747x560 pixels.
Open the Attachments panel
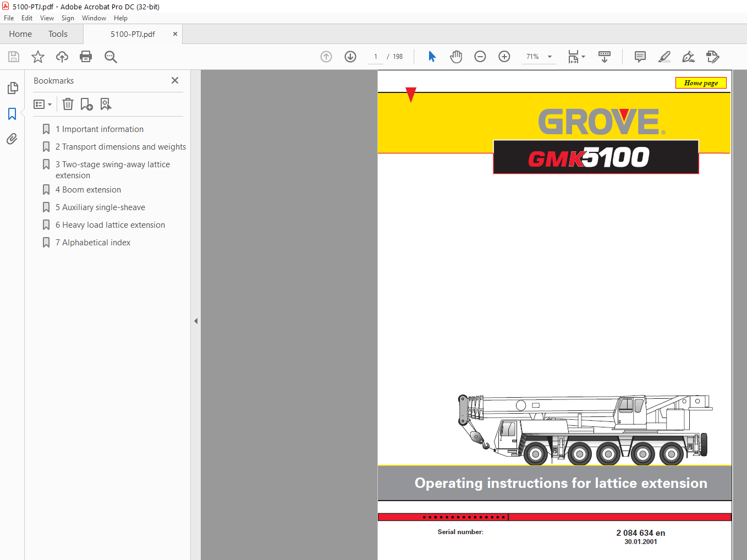coord(12,139)
